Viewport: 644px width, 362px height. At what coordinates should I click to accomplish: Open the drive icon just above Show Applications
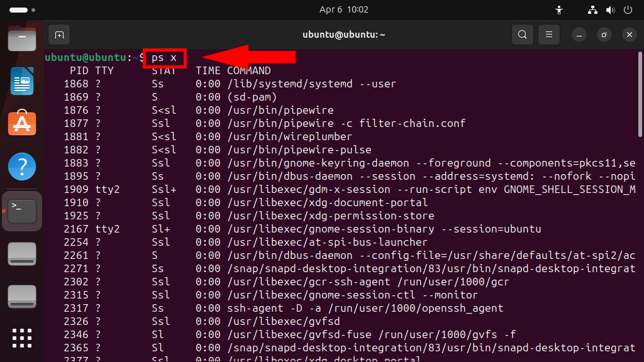tap(21, 296)
